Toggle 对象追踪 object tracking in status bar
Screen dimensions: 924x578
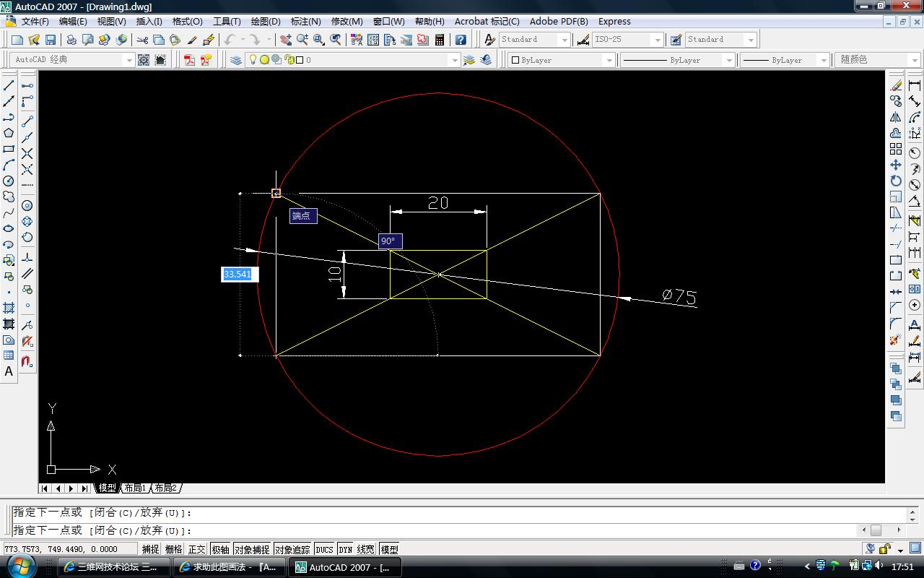(292, 549)
